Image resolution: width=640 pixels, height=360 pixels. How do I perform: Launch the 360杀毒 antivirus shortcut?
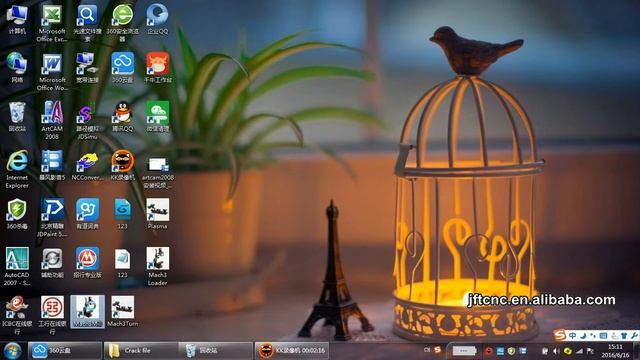[x=17, y=214]
